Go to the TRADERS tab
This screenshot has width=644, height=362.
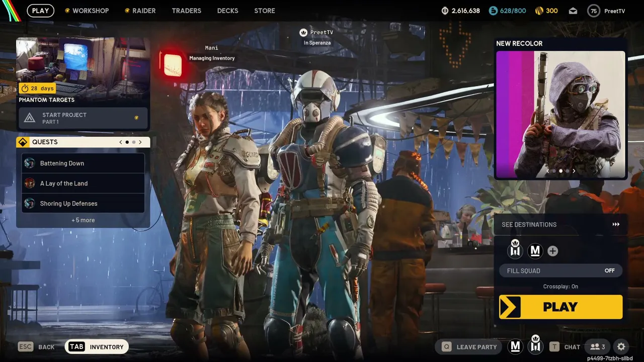186,11
